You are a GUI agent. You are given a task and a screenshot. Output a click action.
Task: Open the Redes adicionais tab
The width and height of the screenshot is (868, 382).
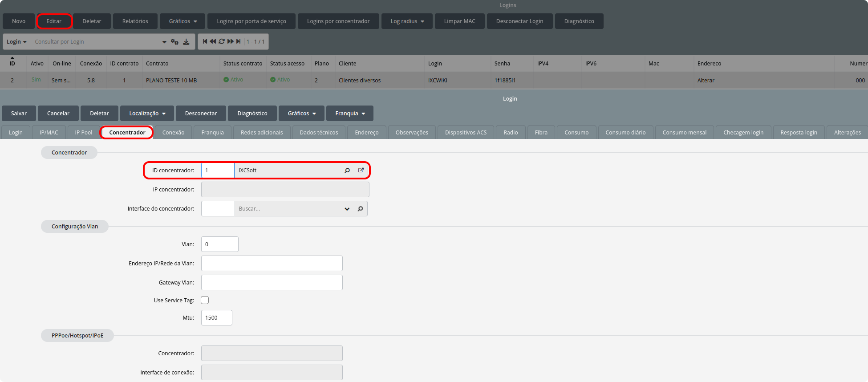pyautogui.click(x=262, y=133)
